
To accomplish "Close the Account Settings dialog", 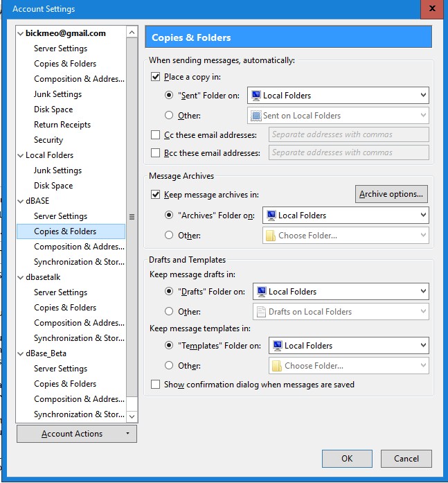I will [x=432, y=9].
